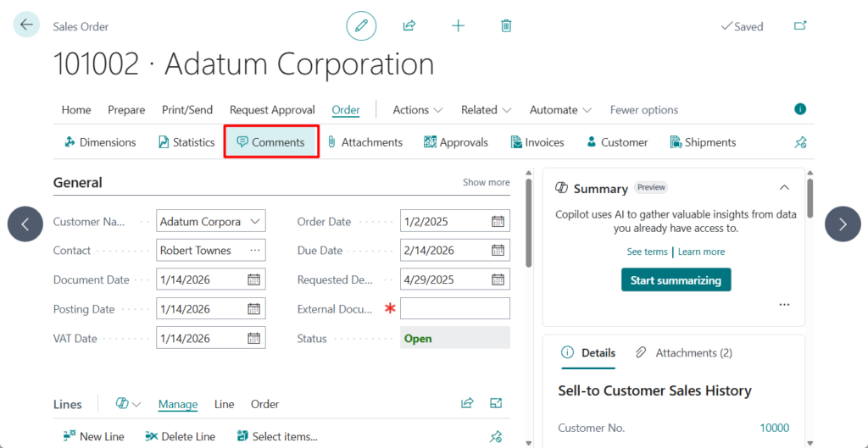Open Comments for the order
Image resolution: width=868 pixels, height=448 pixels.
[x=270, y=142]
